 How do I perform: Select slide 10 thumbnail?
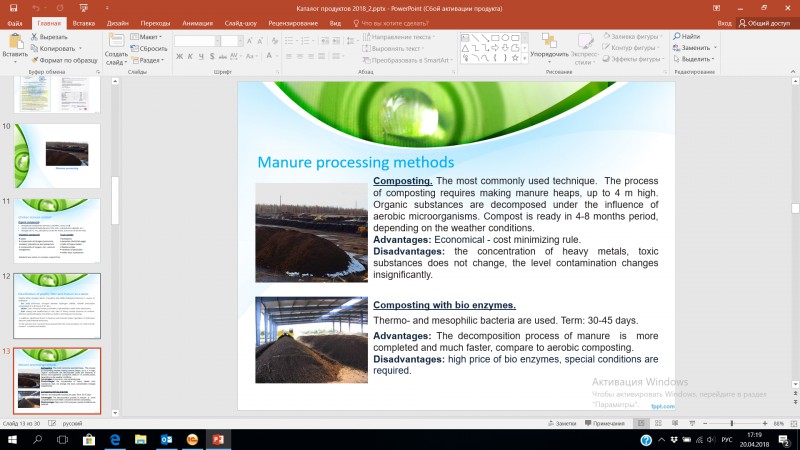[57, 156]
